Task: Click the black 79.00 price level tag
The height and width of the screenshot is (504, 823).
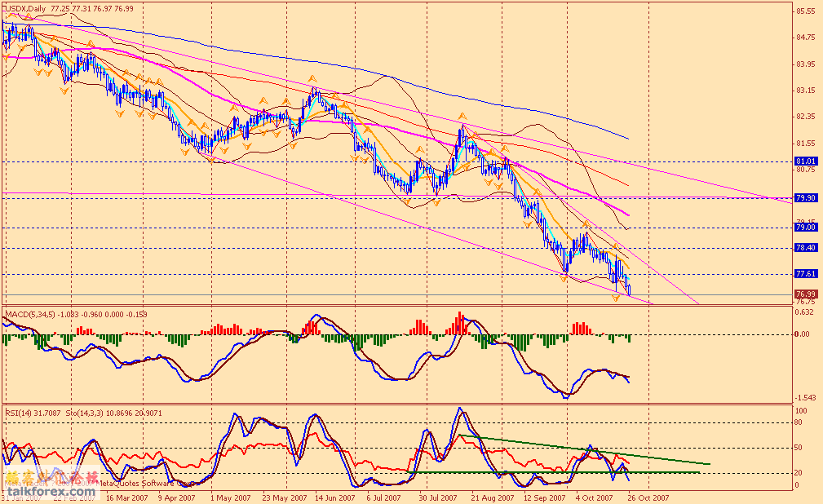Action: coord(805,228)
